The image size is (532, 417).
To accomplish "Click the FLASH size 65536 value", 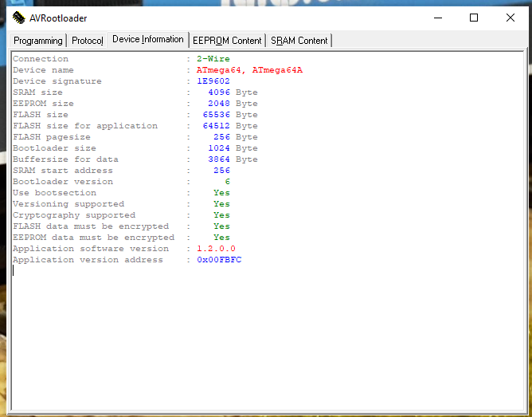I will pyautogui.click(x=217, y=115).
